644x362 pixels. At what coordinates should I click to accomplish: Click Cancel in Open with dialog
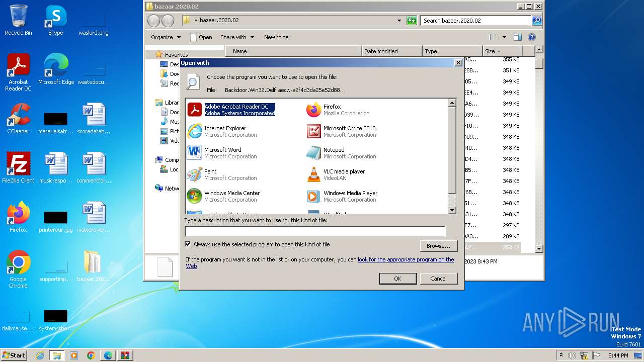point(438,279)
